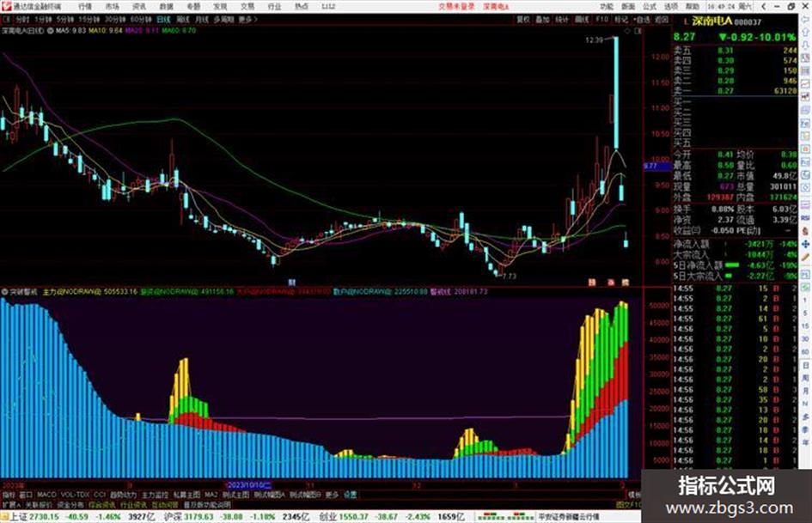Click the back arrow beside the window controls
This screenshot has width=812, height=523.
763,6
